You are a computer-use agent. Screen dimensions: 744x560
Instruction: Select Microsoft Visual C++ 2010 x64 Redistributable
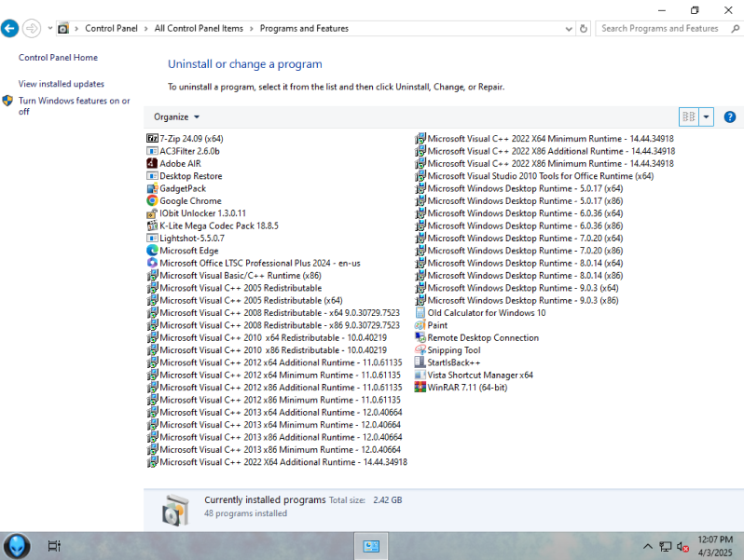point(268,337)
